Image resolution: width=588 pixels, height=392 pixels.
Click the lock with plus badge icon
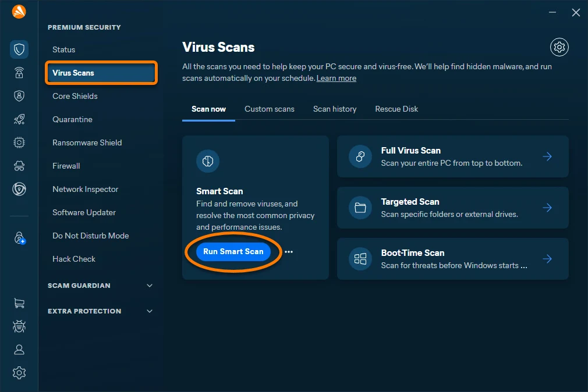(19, 238)
